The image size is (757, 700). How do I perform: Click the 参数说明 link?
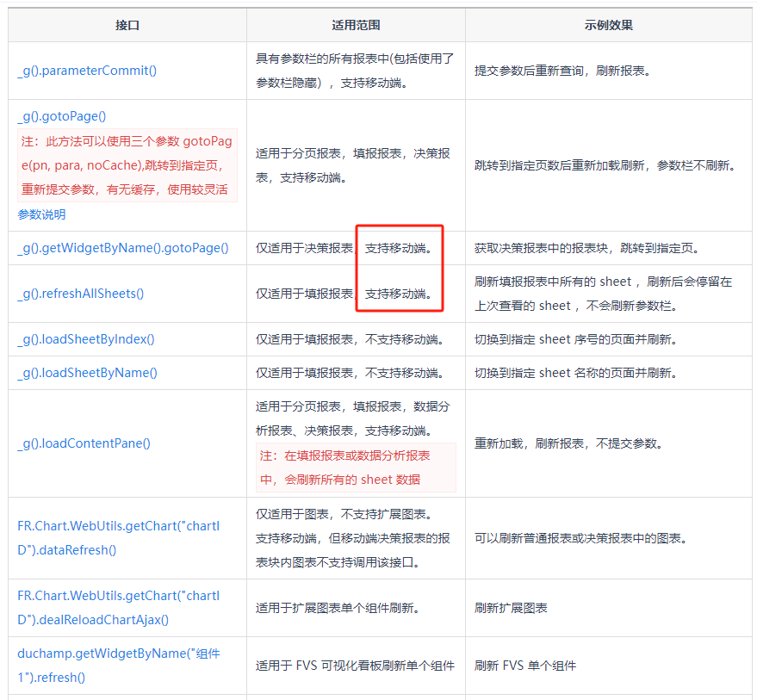pyautogui.click(x=41, y=214)
